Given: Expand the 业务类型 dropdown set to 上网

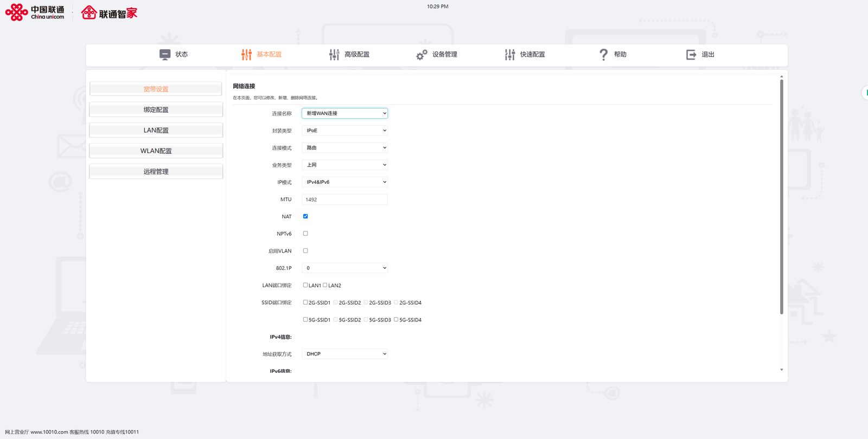Looking at the screenshot, I should [344, 165].
